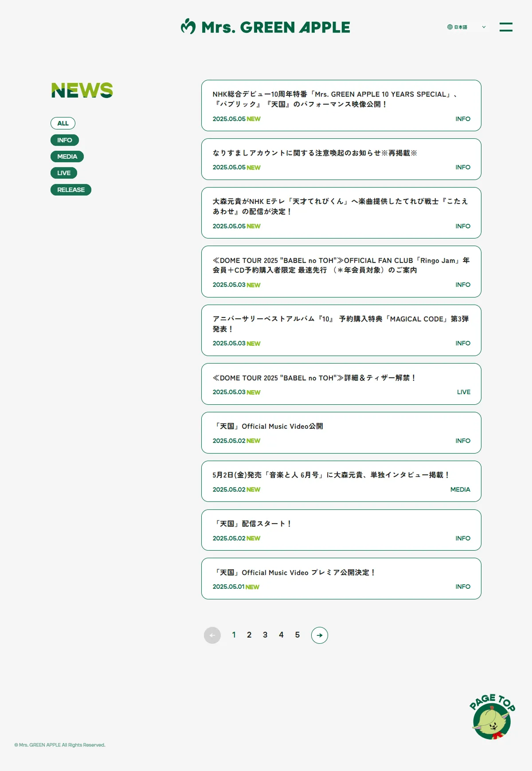The height and width of the screenshot is (771, 532).
Task: Open 音楽と人 6月号 interview article
Action: pyautogui.click(x=341, y=481)
